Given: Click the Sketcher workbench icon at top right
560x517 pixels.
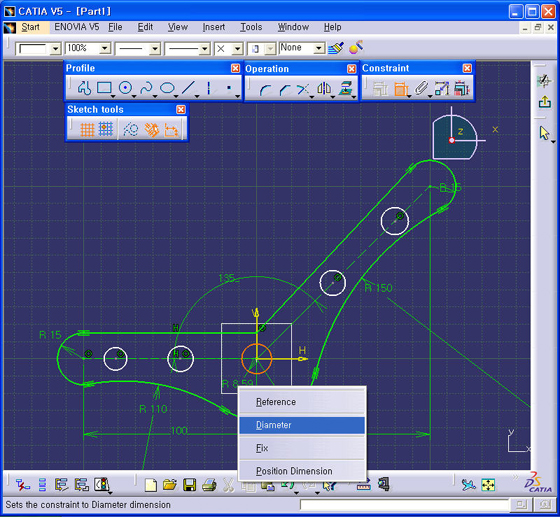Looking at the screenshot, I should [544, 81].
